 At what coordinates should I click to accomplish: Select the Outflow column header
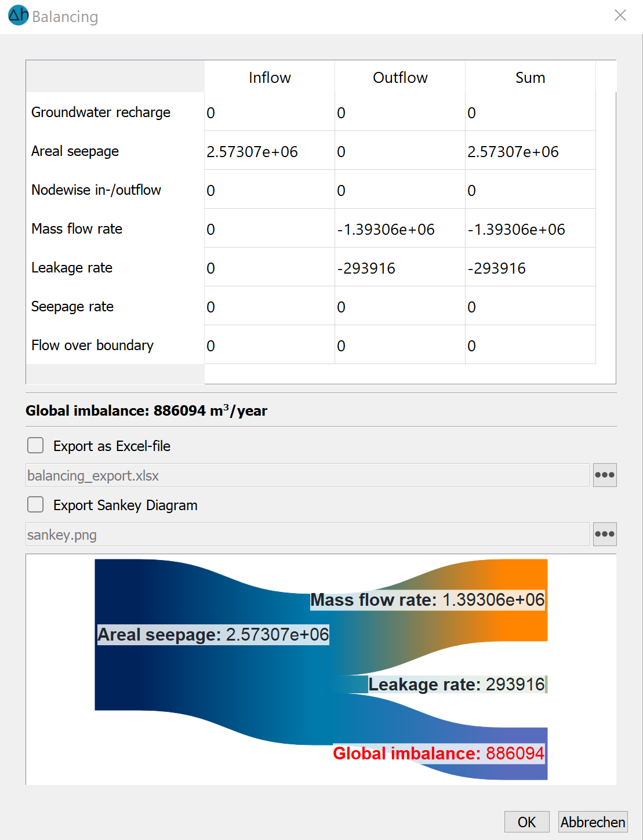click(400, 77)
